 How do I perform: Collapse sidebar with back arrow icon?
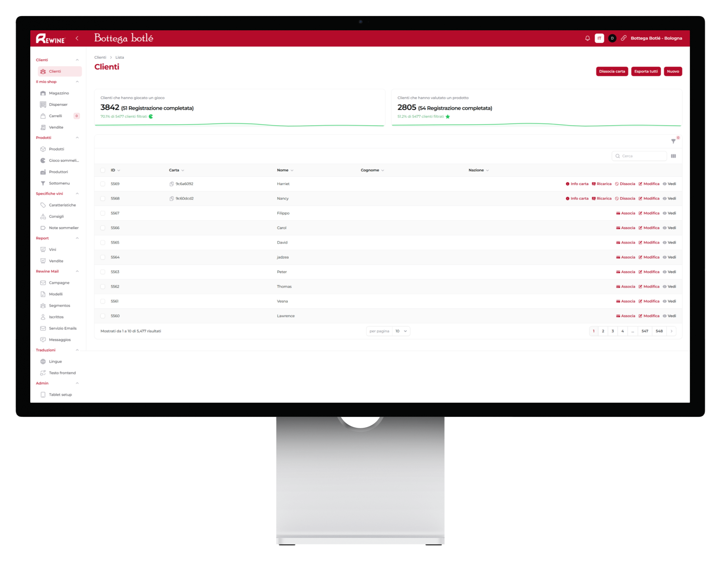77,38
